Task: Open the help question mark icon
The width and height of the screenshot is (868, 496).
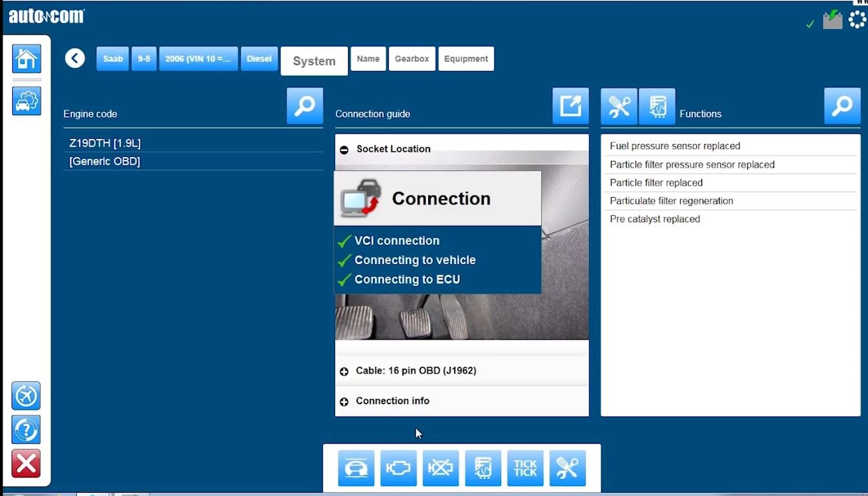Action: (x=26, y=429)
